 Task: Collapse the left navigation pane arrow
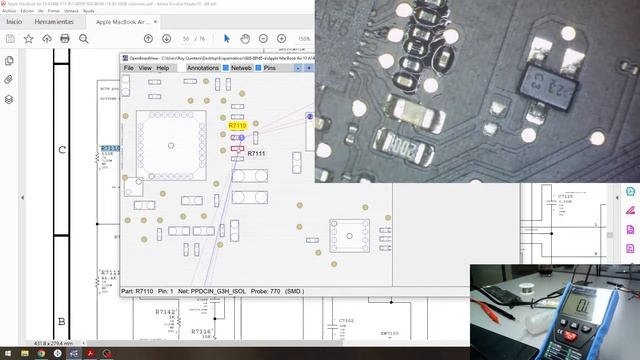tap(22, 198)
